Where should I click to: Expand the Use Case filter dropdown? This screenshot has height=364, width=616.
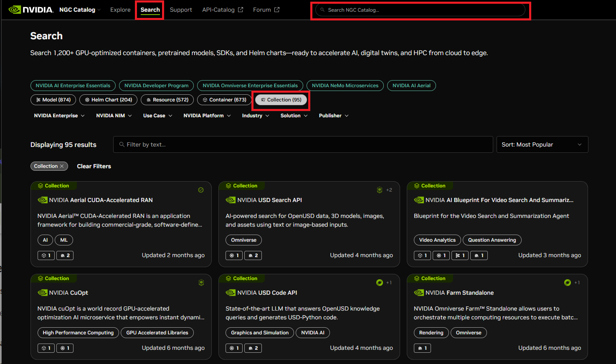coord(157,116)
